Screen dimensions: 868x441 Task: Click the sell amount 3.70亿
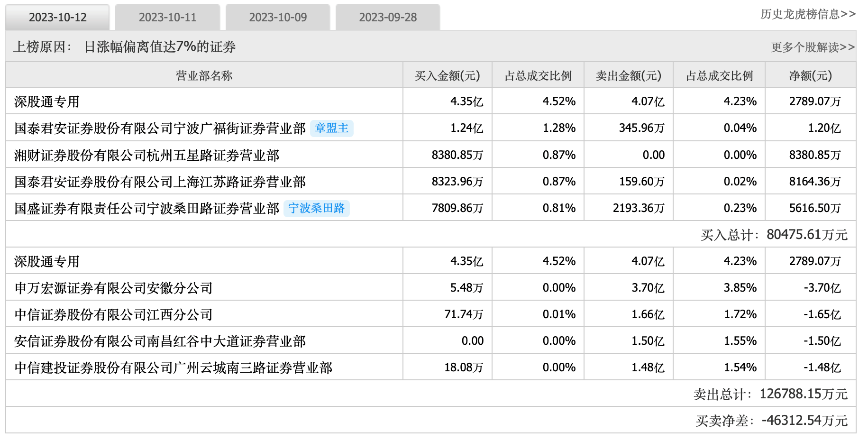[648, 288]
